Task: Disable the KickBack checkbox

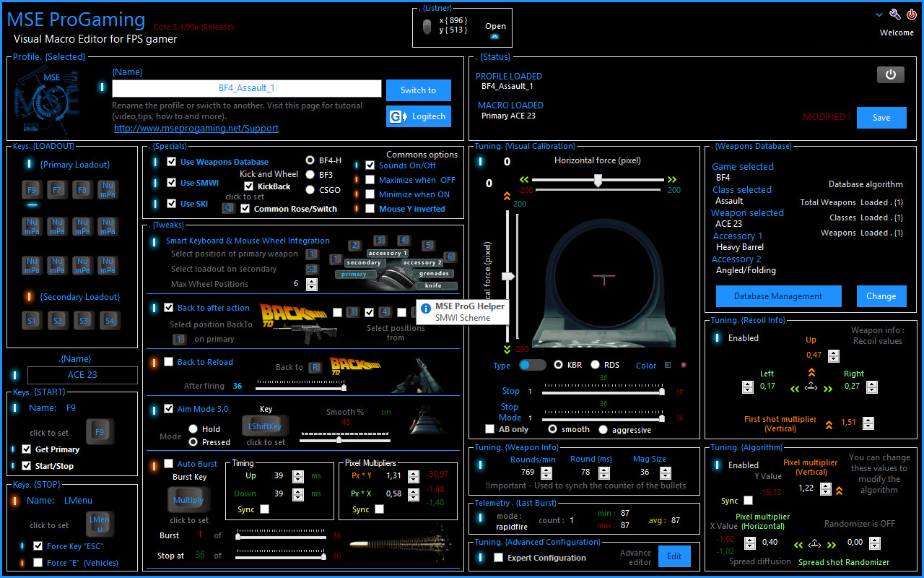Action: click(x=249, y=186)
